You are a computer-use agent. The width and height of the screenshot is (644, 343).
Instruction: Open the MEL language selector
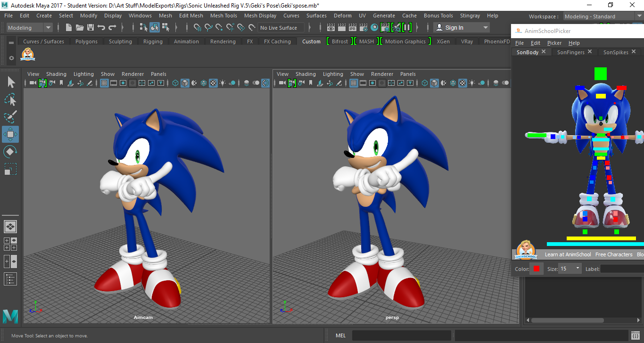[x=340, y=335]
